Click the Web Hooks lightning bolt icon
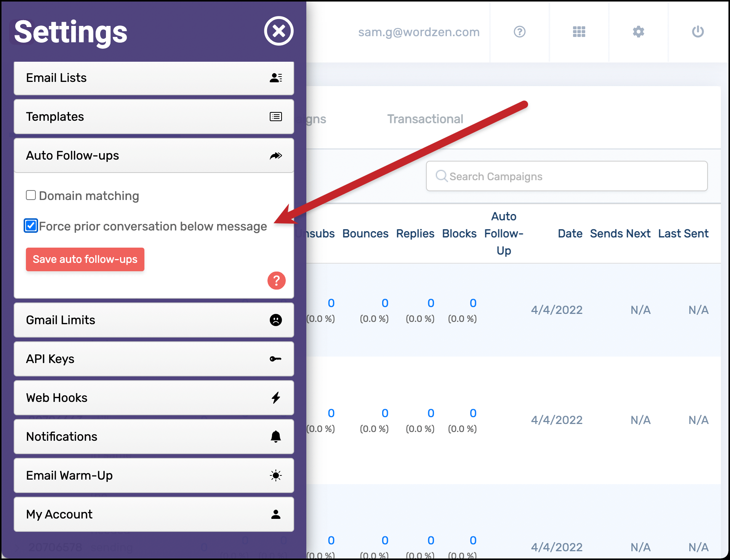 (276, 398)
